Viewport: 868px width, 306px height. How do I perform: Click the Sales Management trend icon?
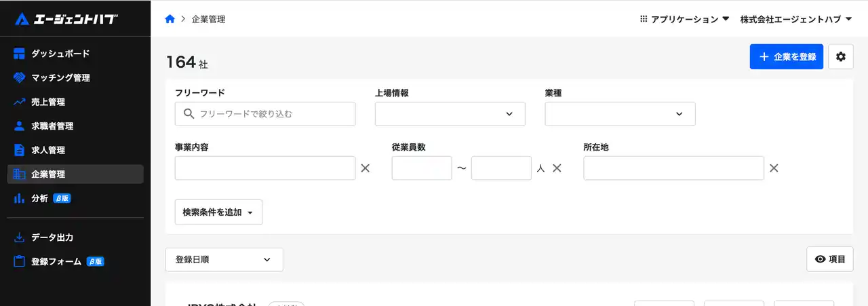[x=19, y=102]
